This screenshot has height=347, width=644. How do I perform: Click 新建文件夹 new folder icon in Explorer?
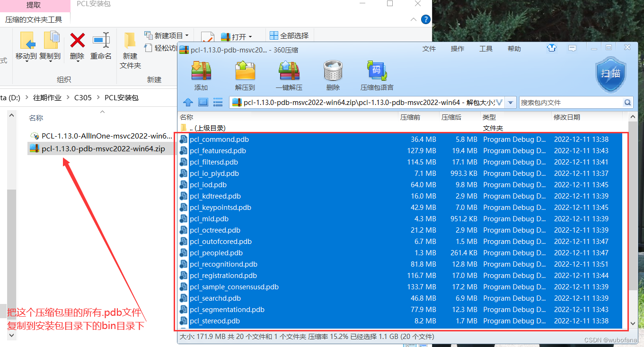click(x=130, y=41)
